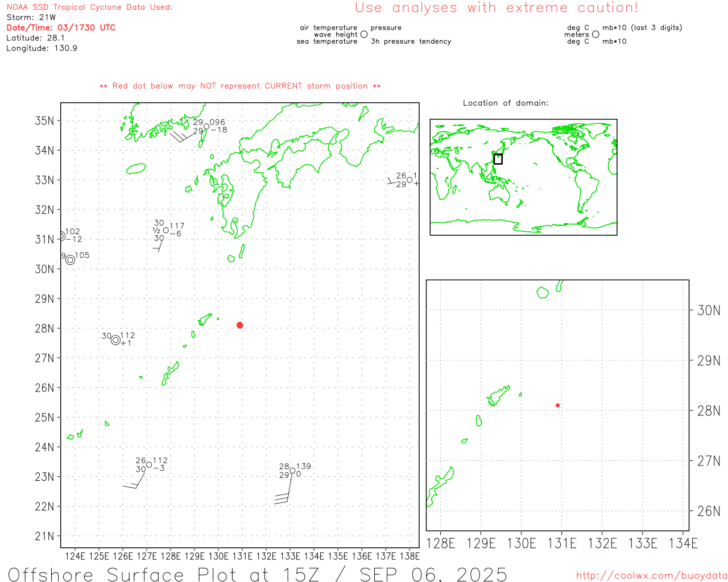728x582 pixels.
Task: Click the '3h pressure tendency' legend text
Action: click(x=411, y=41)
